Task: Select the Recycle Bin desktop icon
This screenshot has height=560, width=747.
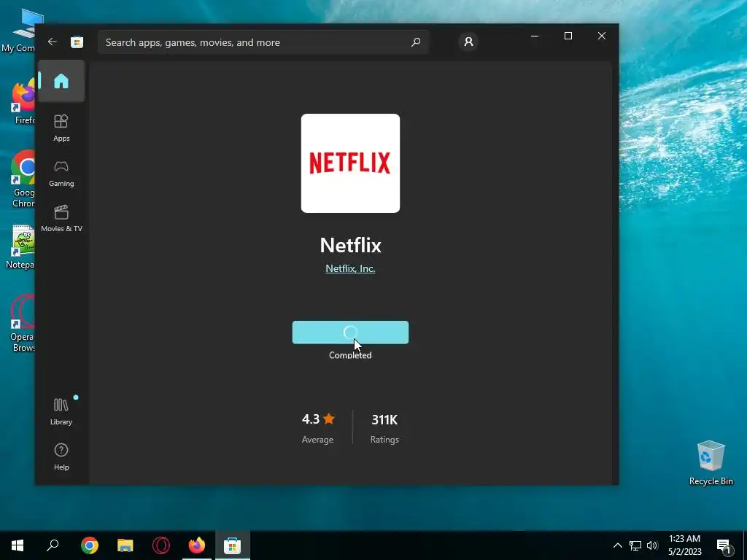Action: coord(711,463)
